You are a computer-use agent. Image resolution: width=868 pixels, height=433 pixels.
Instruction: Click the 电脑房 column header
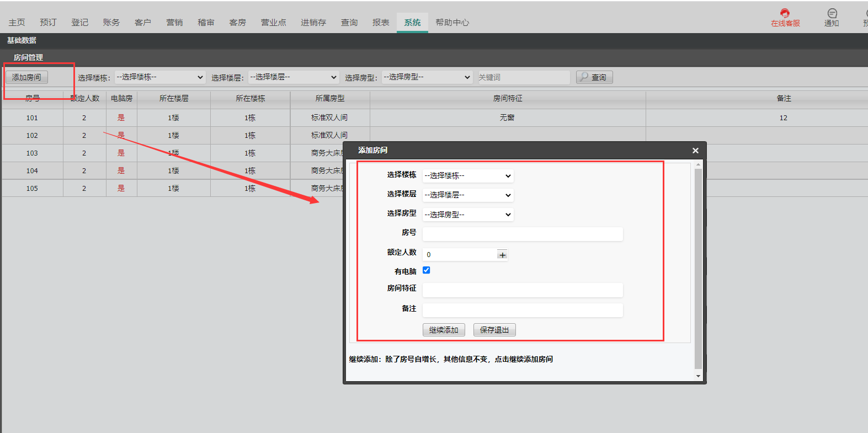pos(121,98)
